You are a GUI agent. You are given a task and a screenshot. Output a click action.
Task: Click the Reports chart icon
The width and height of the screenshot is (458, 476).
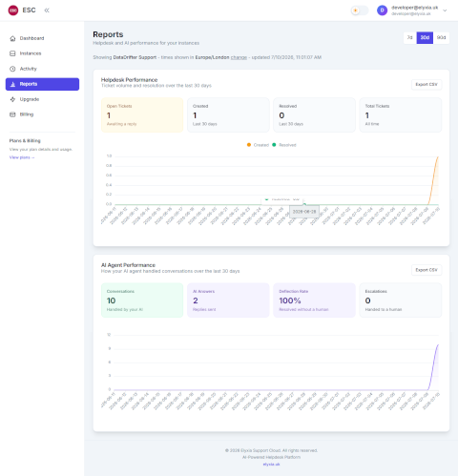point(12,84)
